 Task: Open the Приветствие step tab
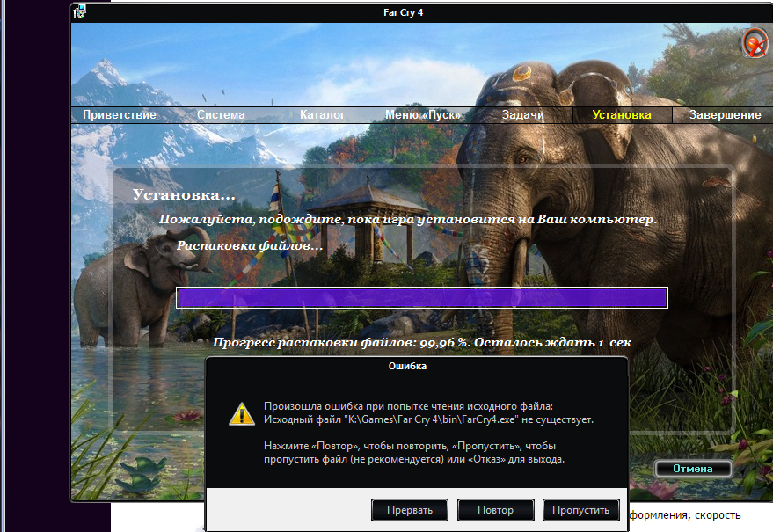120,115
